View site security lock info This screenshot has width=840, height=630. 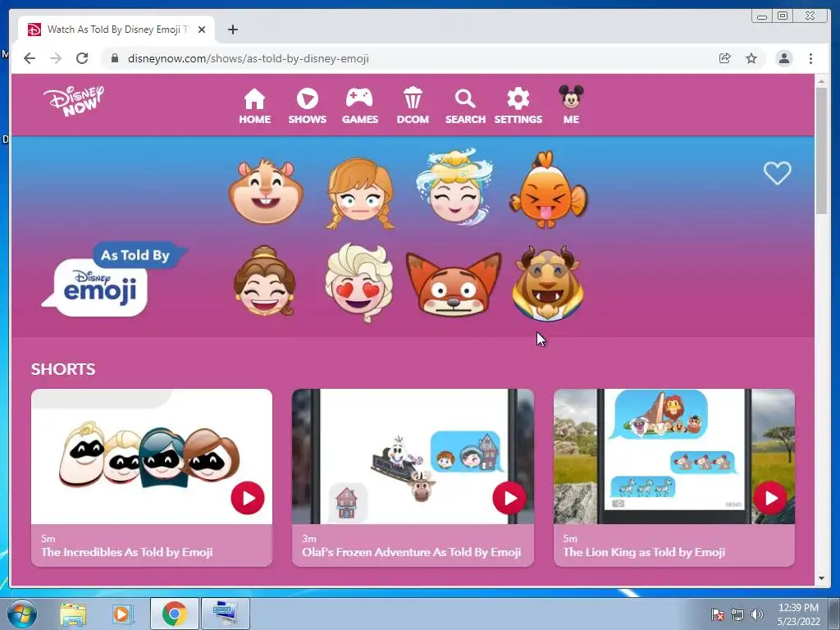tap(114, 58)
